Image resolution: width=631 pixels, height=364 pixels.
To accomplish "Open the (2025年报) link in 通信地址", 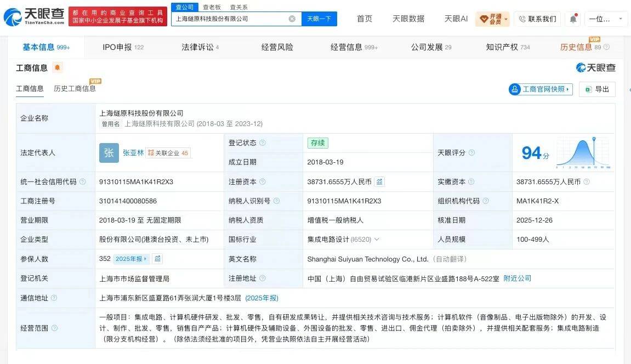I will (x=262, y=298).
